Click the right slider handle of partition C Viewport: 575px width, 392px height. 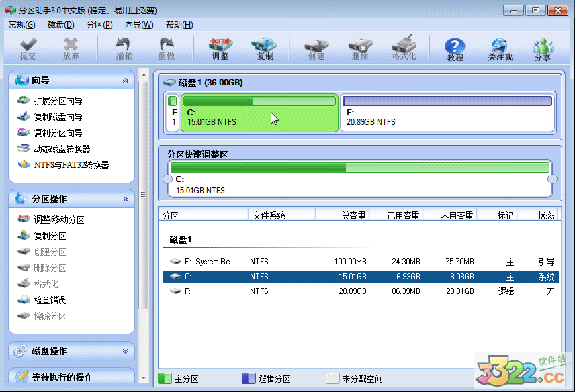click(552, 179)
